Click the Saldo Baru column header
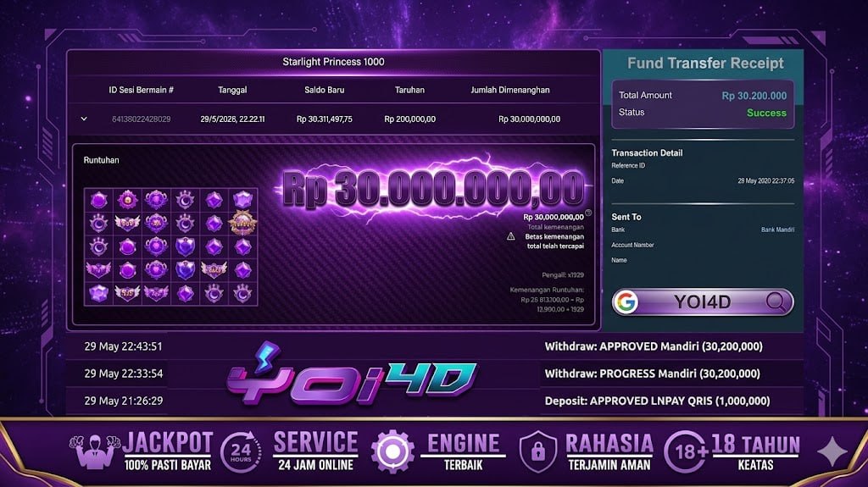This screenshot has width=868, height=487. pos(325,90)
